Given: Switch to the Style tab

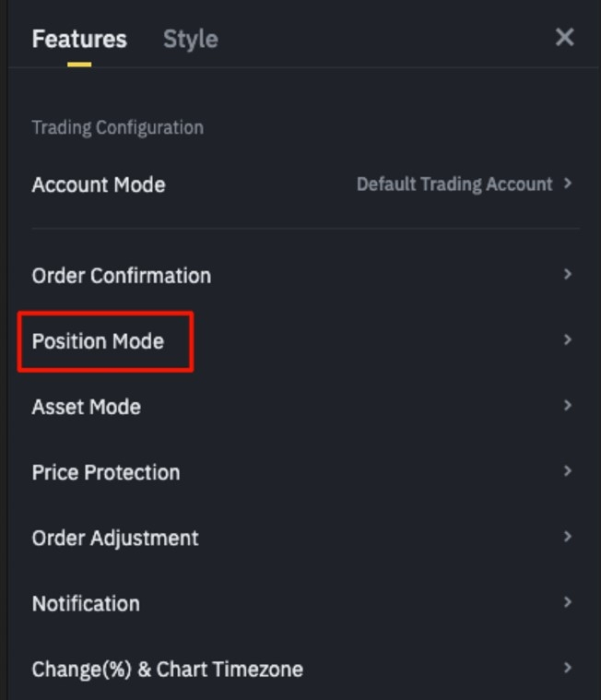Looking at the screenshot, I should tap(190, 39).
